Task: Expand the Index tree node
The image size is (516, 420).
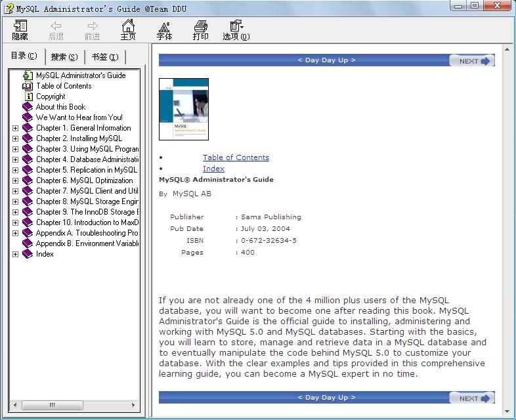Action: pyautogui.click(x=15, y=254)
